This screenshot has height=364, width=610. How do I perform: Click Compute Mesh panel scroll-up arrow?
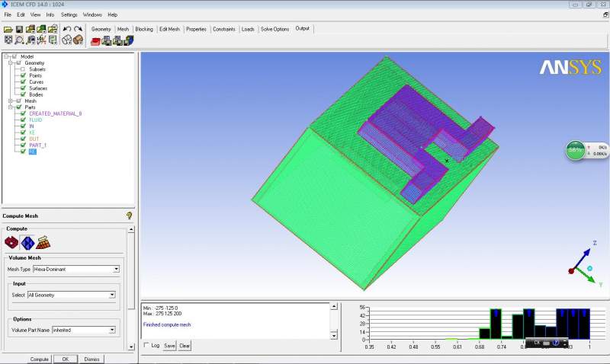[131, 229]
